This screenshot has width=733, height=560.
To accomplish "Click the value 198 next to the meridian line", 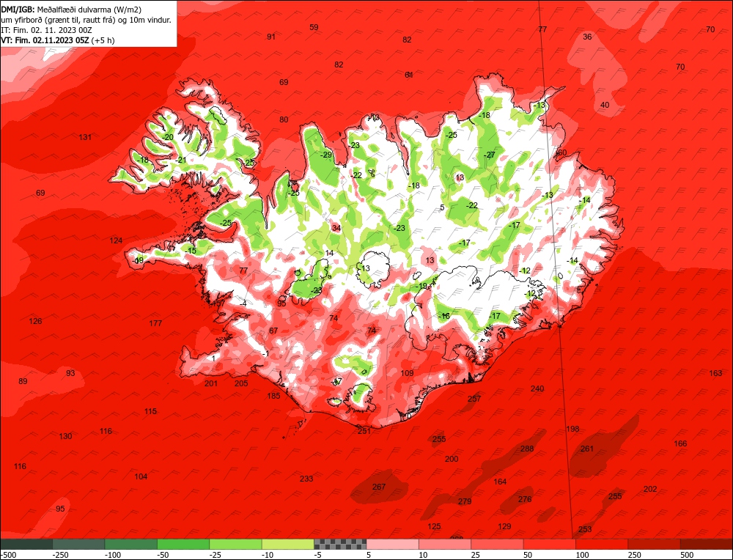I will tap(572, 429).
